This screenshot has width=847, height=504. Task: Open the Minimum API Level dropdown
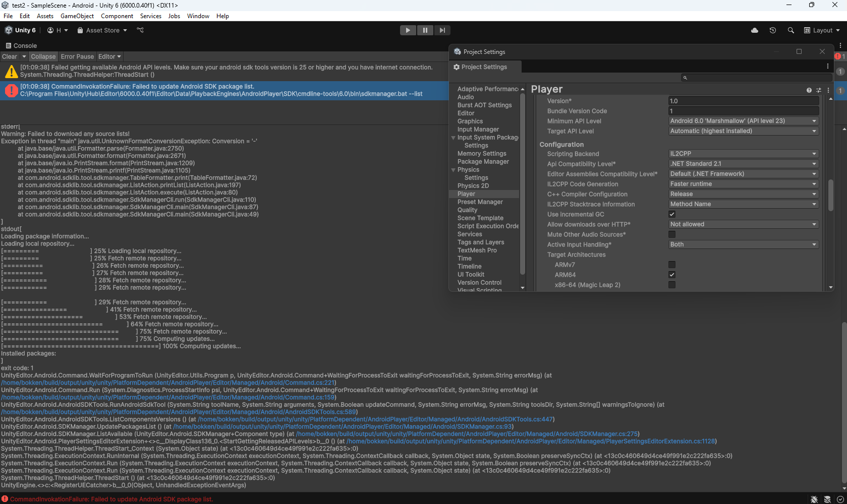click(x=743, y=121)
